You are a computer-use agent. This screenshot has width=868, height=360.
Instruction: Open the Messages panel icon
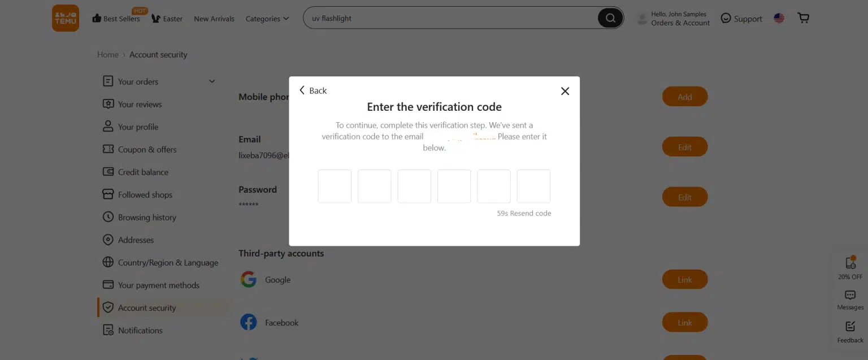(850, 294)
